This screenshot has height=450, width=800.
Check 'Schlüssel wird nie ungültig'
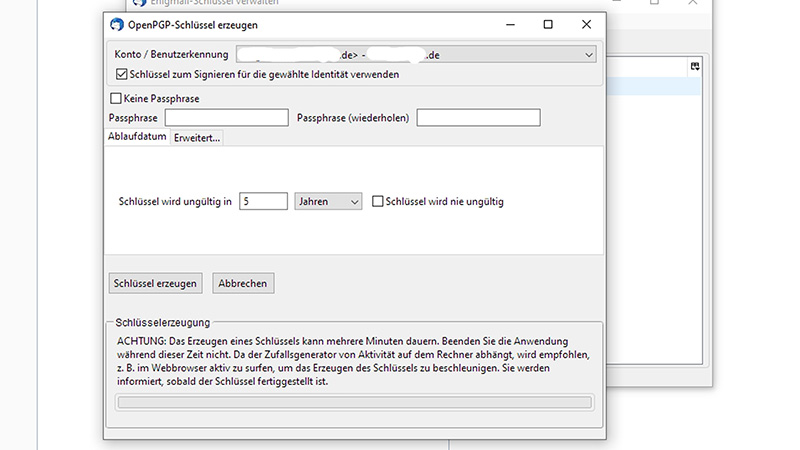(x=378, y=202)
